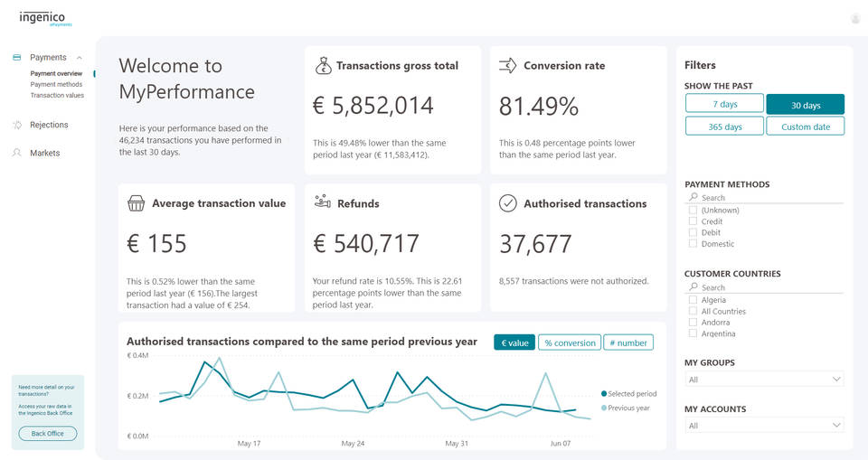Click the Markets person icon in sidebar
868x460 pixels.
17,153
